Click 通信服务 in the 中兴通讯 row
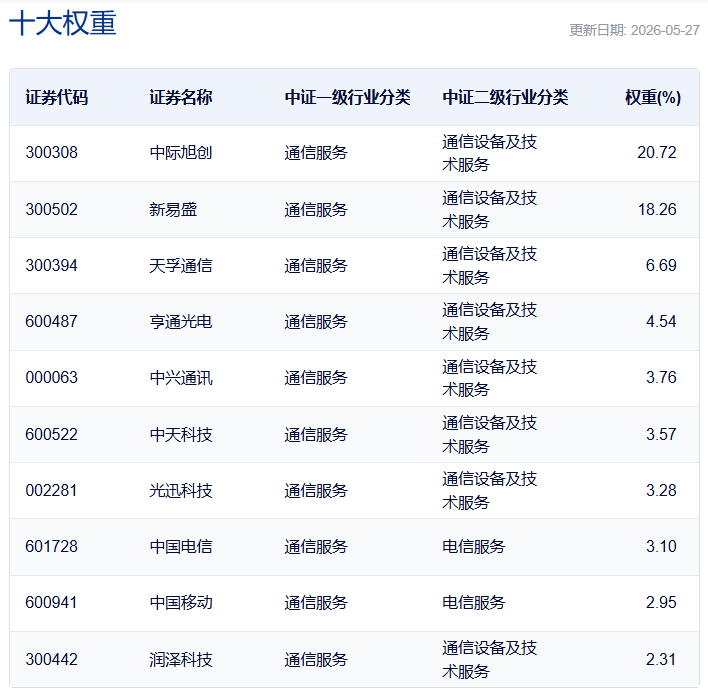The width and height of the screenshot is (708, 695). [x=316, y=378]
